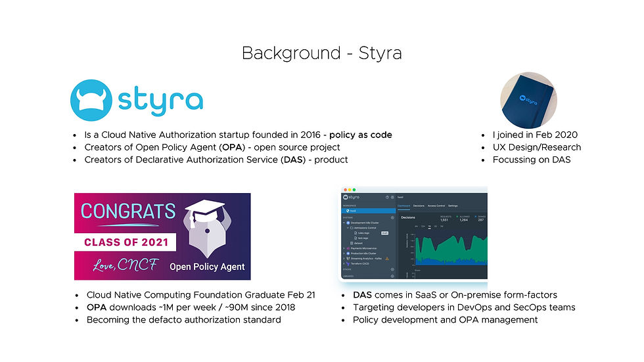Click the Terraform CI/CD system icon
The width and height of the screenshot is (644, 362).
pyautogui.click(x=348, y=264)
